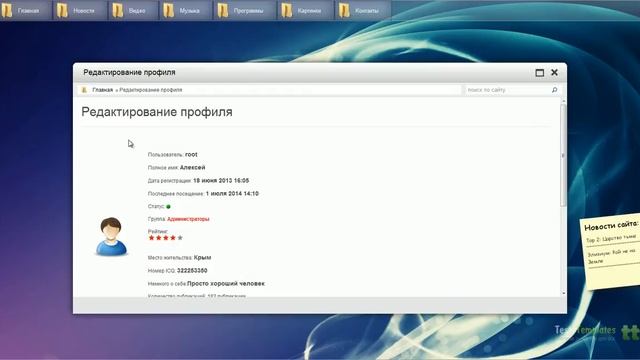Click the breadcrumb folder icon
This screenshot has height=360, width=640.
tap(84, 90)
